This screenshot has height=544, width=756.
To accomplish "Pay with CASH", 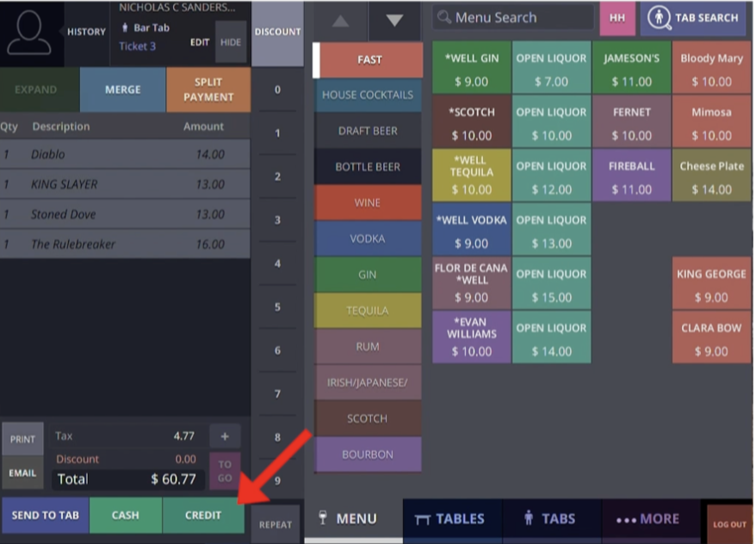I will point(126,516).
